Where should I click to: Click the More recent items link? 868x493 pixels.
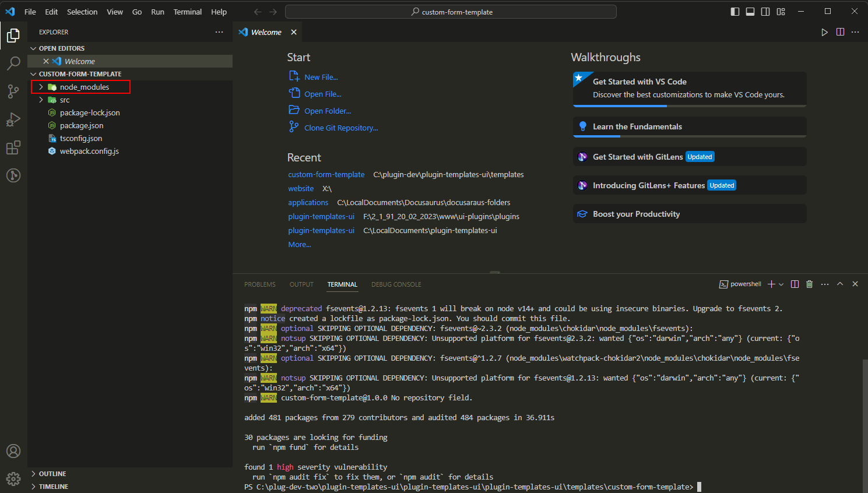pyautogui.click(x=300, y=244)
